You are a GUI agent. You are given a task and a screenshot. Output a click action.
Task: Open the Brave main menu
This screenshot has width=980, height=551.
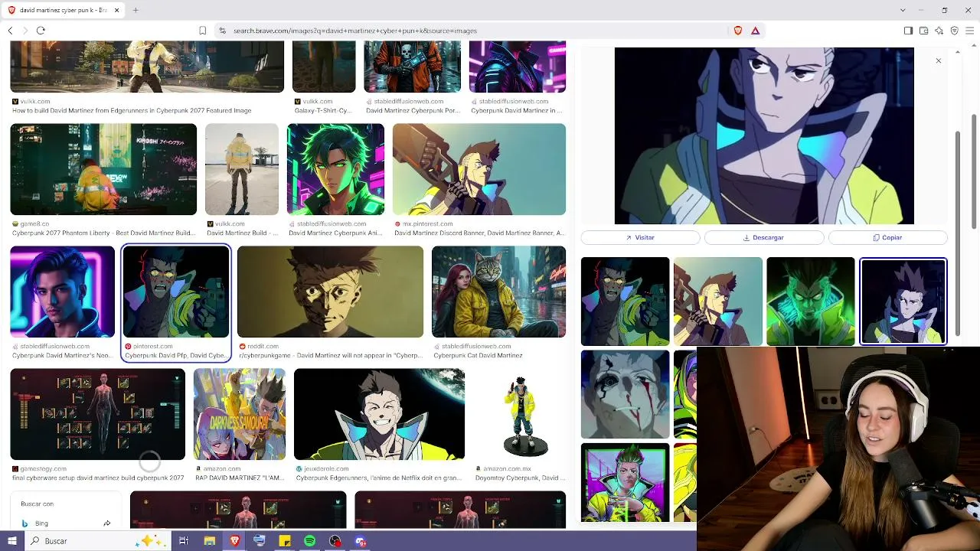969,31
